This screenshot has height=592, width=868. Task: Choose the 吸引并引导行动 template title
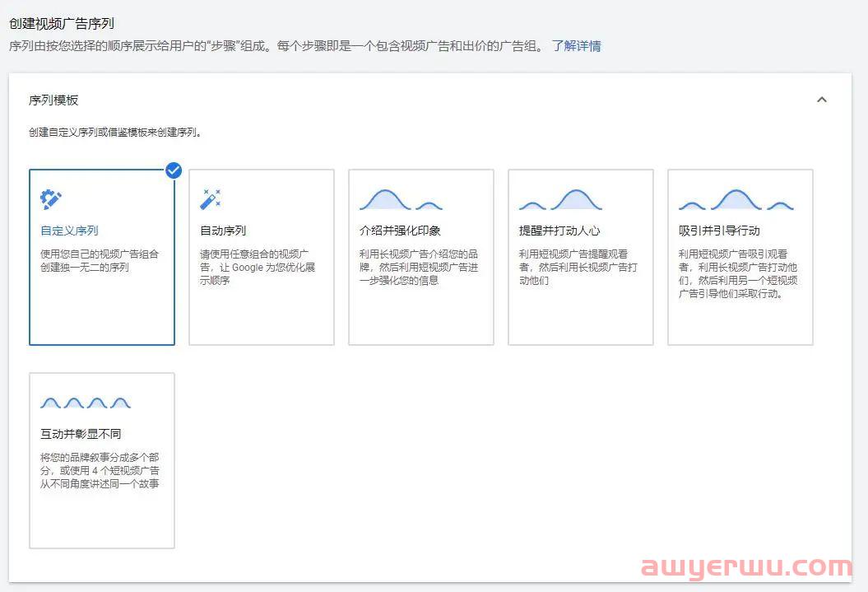click(x=719, y=231)
